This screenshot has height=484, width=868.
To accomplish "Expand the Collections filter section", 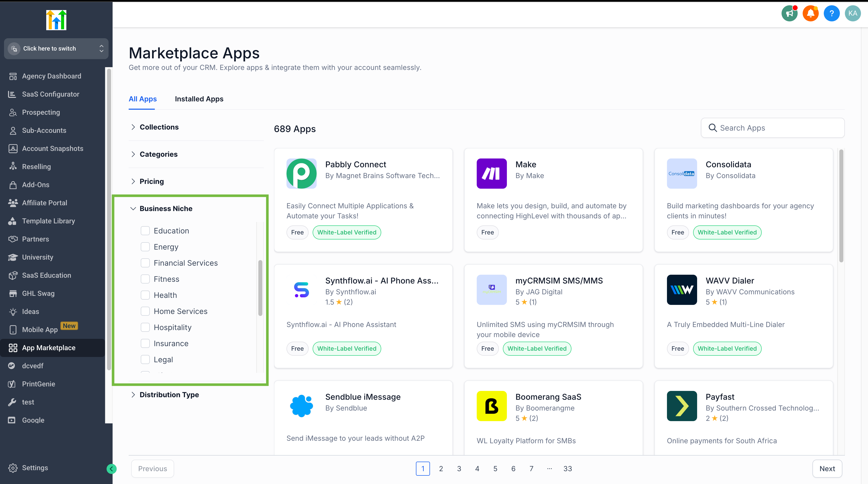I will (159, 127).
